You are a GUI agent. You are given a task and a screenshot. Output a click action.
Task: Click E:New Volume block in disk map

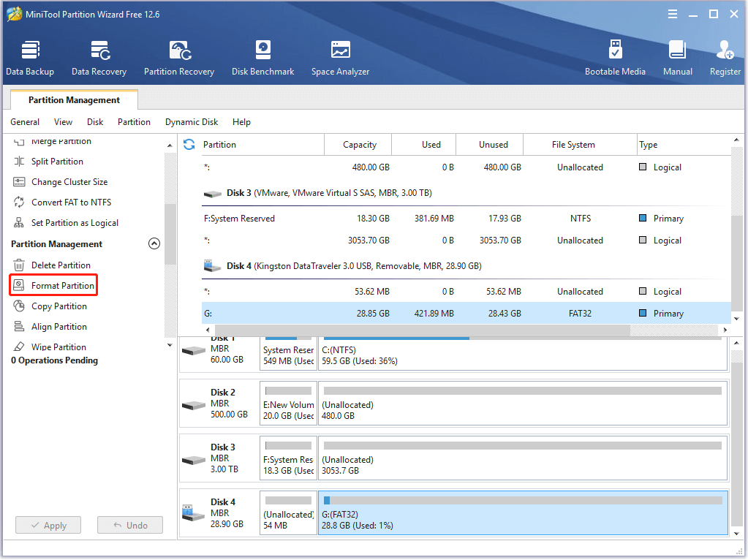tap(288, 403)
